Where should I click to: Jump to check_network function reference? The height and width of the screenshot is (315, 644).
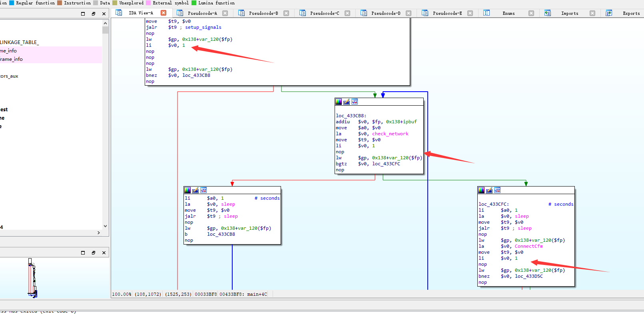tap(390, 134)
